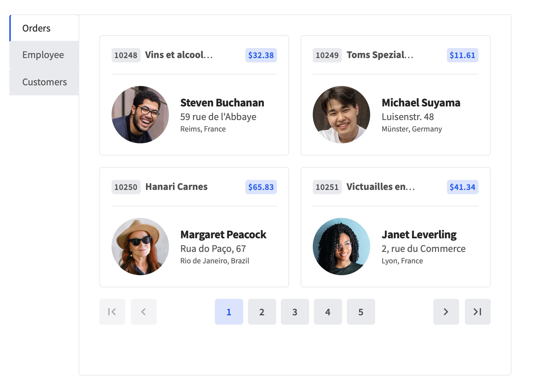Select Michael Suyama's avatar picture
Viewport: 533px width, 392px height.
341,115
